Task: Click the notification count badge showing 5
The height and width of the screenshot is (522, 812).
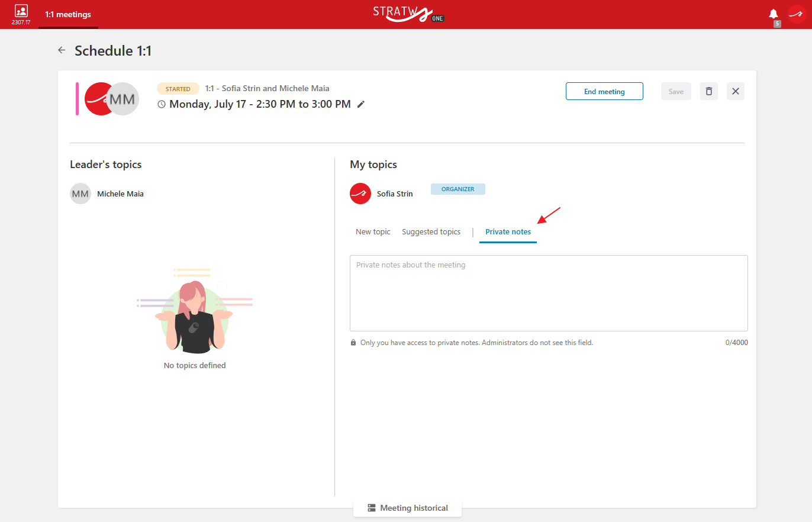Action: tap(777, 24)
